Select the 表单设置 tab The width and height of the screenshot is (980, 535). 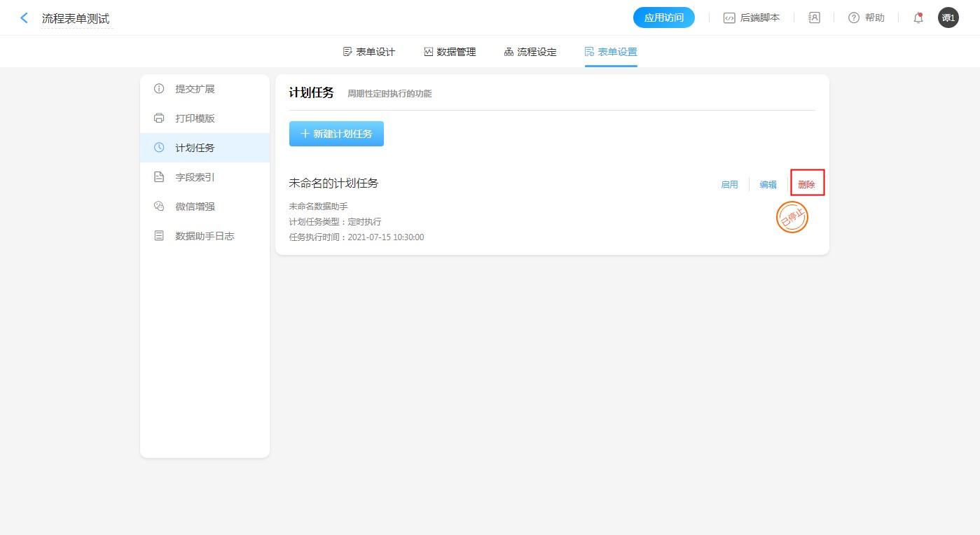pos(611,52)
